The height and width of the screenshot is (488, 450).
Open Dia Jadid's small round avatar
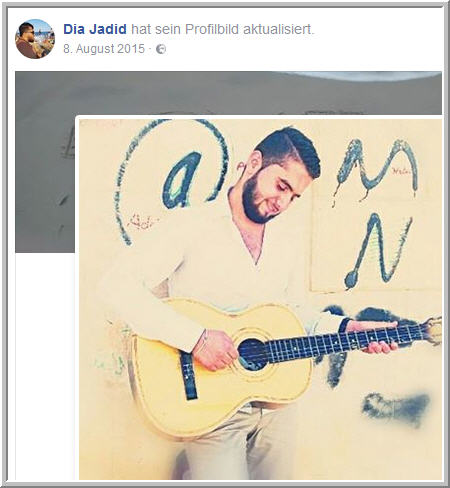[35, 39]
